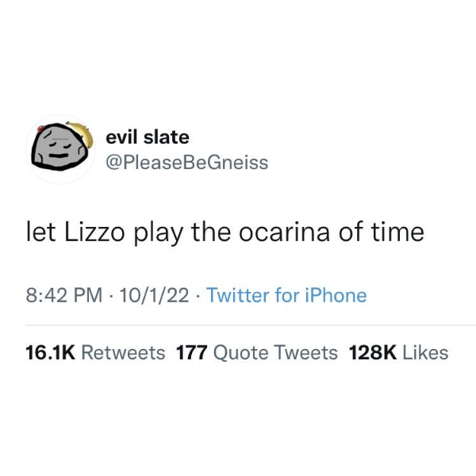
Task: Click the banana on the avatar image
Action: tap(82, 132)
